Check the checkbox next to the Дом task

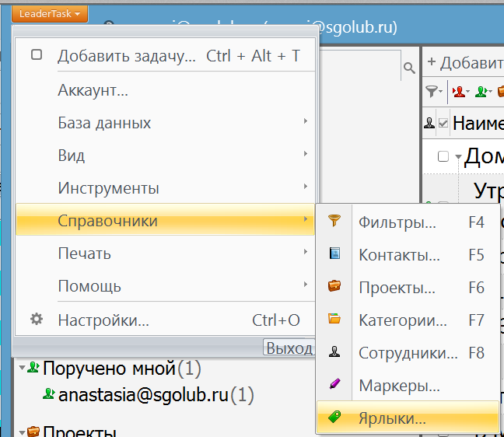pos(443,157)
